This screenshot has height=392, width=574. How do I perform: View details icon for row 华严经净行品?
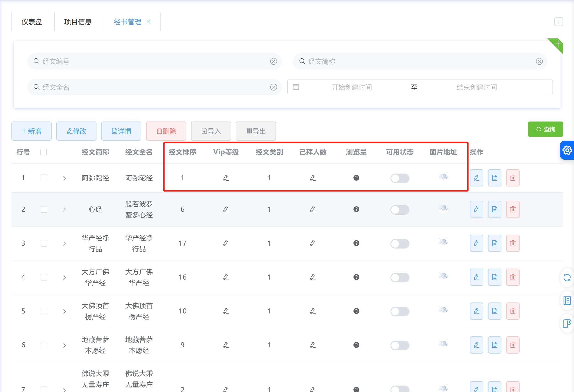click(x=494, y=243)
